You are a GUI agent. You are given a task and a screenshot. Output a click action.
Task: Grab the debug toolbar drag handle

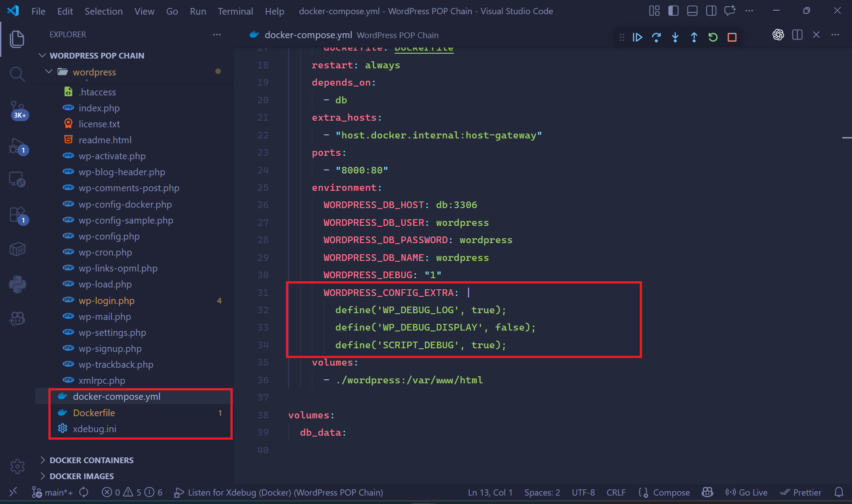pos(622,37)
